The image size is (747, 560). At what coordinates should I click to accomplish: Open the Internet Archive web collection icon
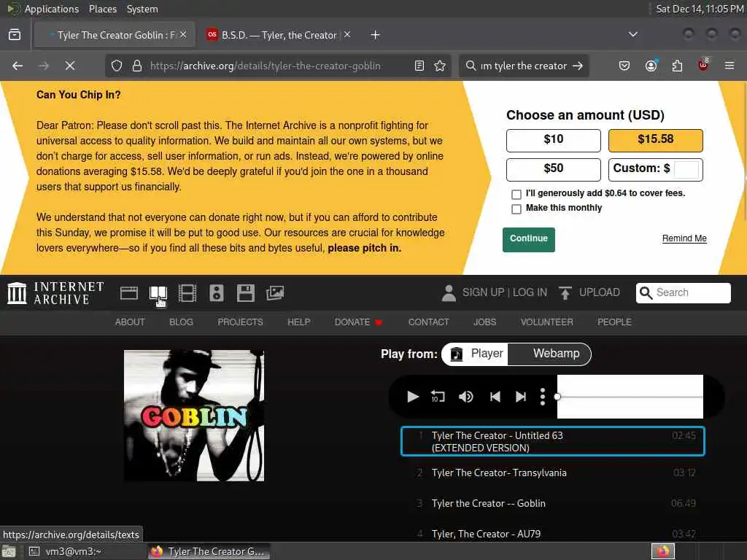(x=128, y=293)
